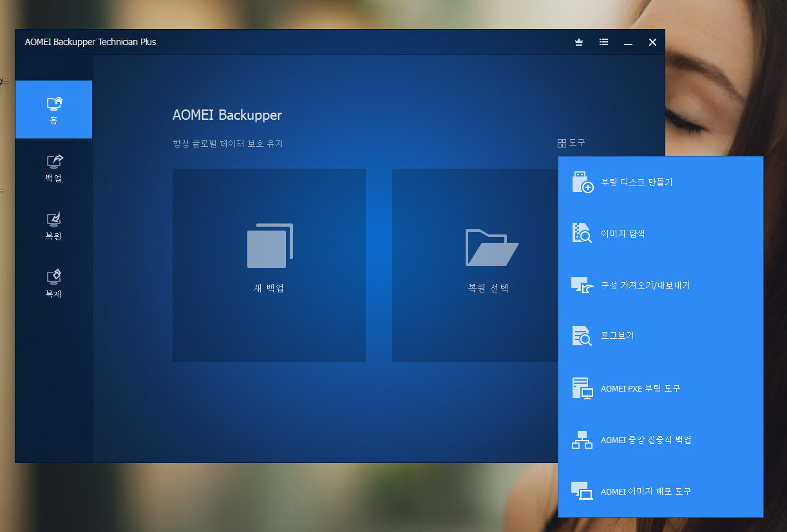This screenshot has height=532, width=787.
Task: Click the 복원 선택 folder icon
Action: coord(492,247)
